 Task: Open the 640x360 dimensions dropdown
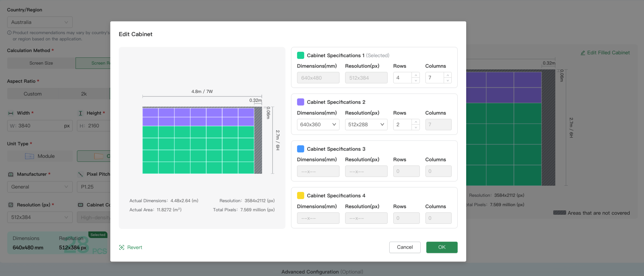coord(318,124)
